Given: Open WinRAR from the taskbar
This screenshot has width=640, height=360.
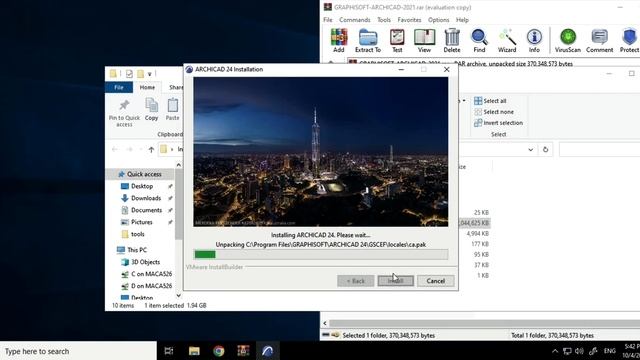Looking at the screenshot, I should click(x=243, y=351).
